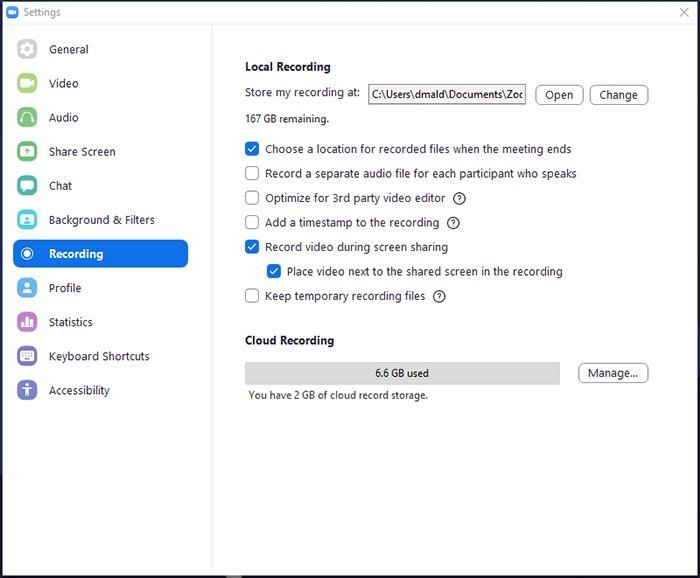The width and height of the screenshot is (700, 578).
Task: Open help for Keep temporary recording files
Action: 439,296
